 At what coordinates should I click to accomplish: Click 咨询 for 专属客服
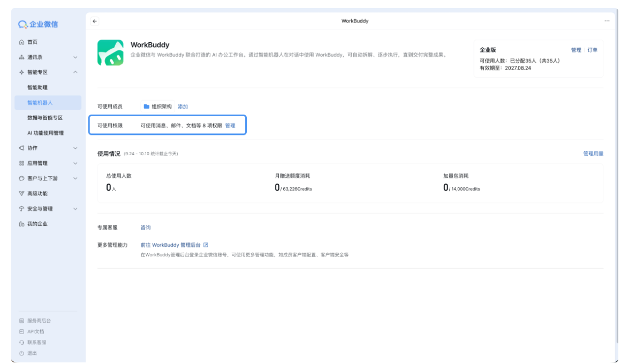pyautogui.click(x=146, y=227)
